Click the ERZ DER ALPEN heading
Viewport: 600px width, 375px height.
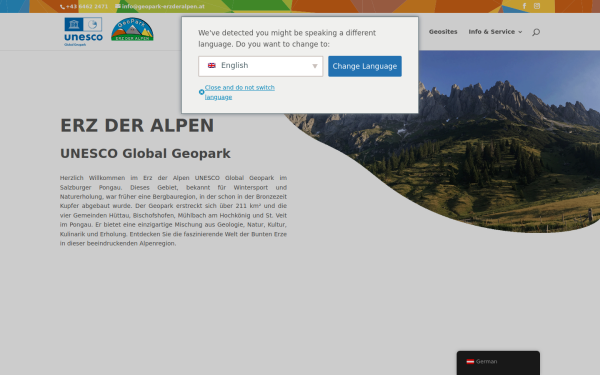(x=137, y=126)
